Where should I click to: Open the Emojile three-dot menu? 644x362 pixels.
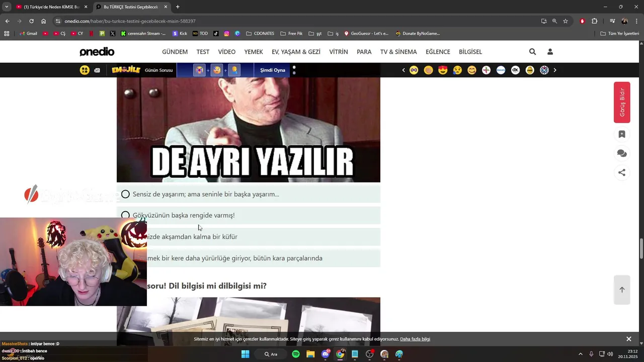click(x=294, y=70)
